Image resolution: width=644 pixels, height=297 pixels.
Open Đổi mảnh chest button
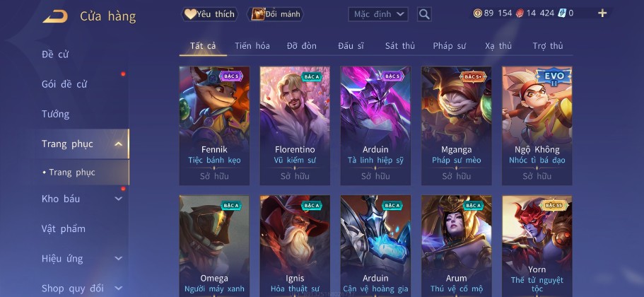(x=275, y=14)
